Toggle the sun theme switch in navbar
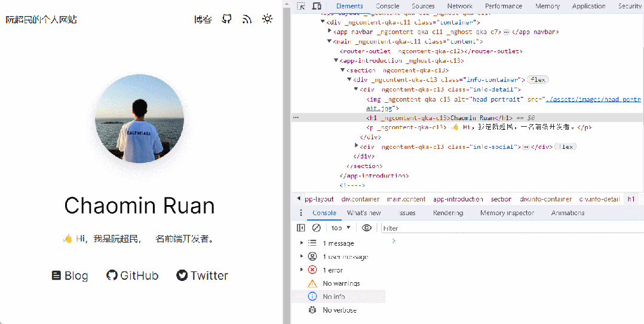The width and height of the screenshot is (644, 324). (268, 19)
